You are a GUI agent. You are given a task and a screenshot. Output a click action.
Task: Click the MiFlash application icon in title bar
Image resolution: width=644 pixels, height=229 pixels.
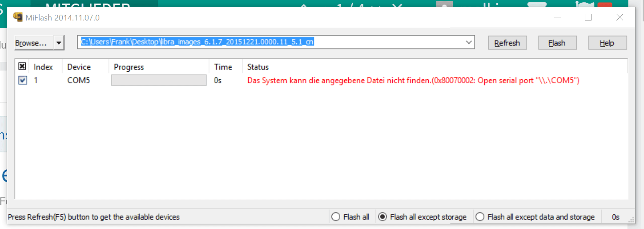click(18, 17)
